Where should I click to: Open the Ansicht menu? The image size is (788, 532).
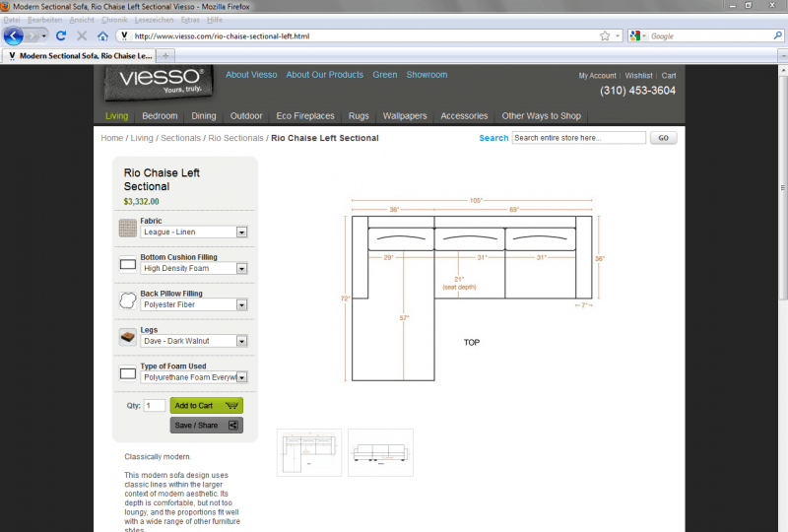(x=82, y=20)
